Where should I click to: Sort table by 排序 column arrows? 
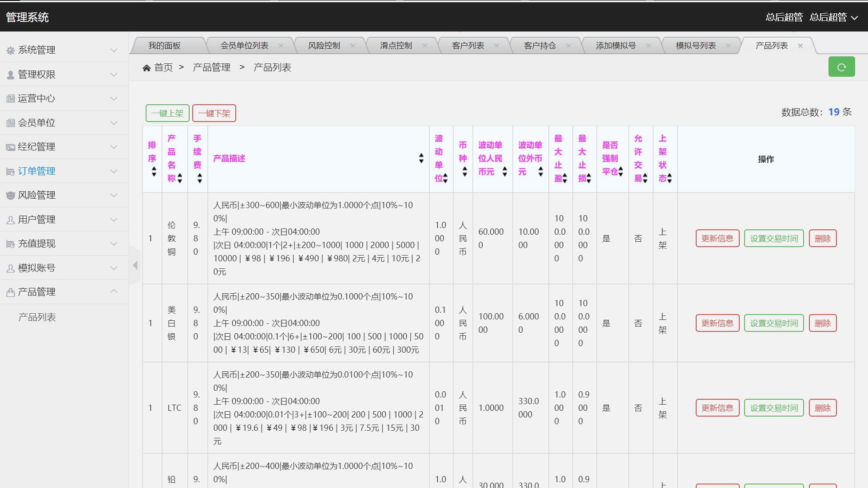click(x=154, y=171)
